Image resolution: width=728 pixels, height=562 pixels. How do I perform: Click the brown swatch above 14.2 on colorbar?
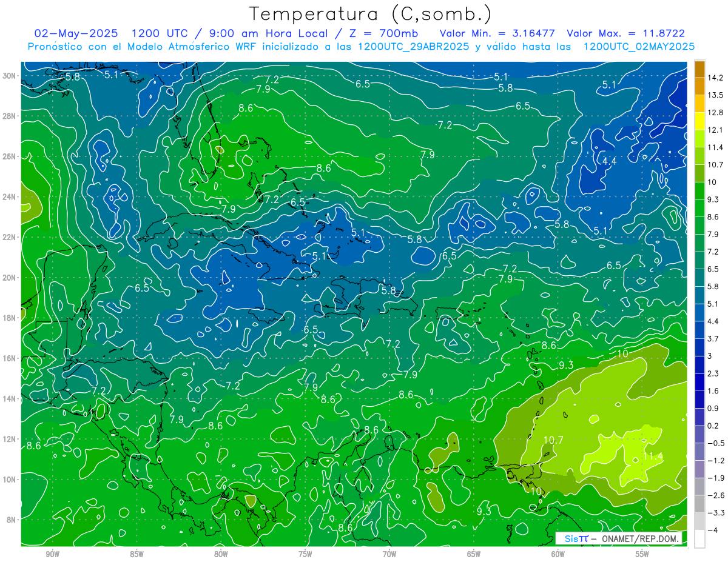699,69
